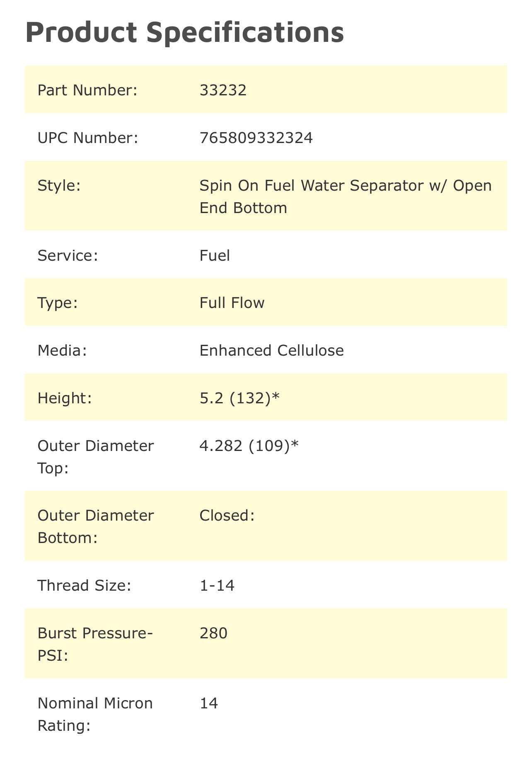Click the Style label
The width and height of the screenshot is (532, 766).
coord(59,185)
